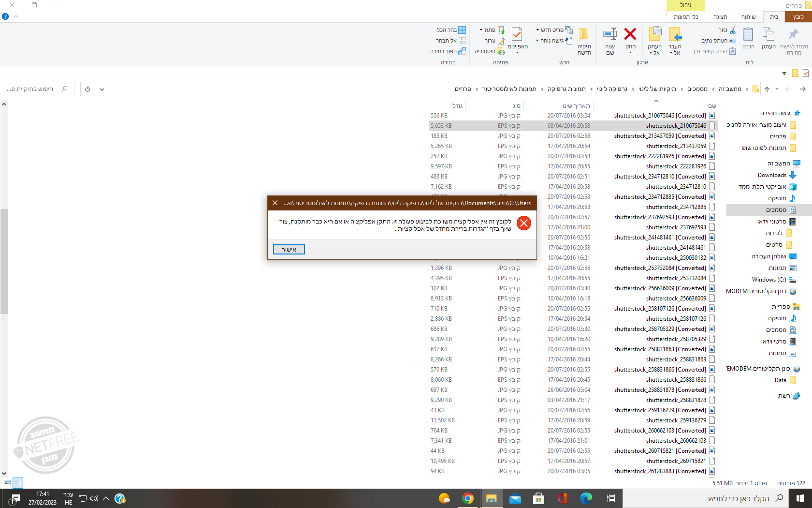Viewport: 812px width, 508px height.
Task: Close the error dialog with X
Action: [275, 203]
